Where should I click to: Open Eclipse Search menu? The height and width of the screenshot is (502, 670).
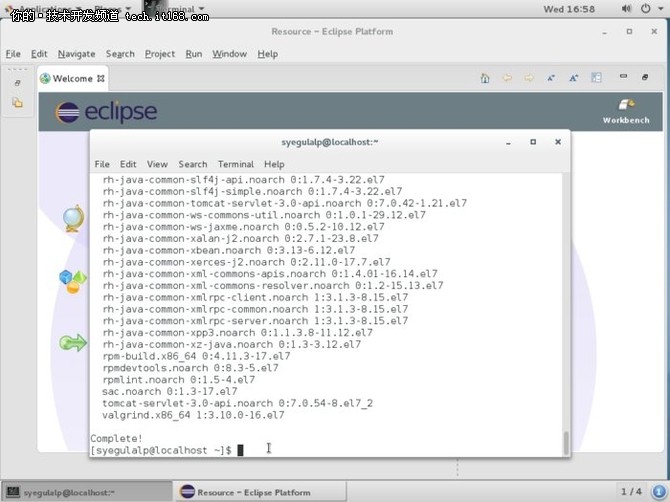pyautogui.click(x=120, y=54)
